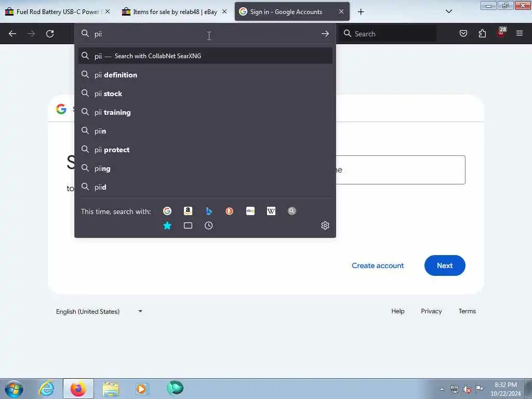Open search settings gear in URL dropdown
Viewport: 532px width, 399px height.
[325, 225]
